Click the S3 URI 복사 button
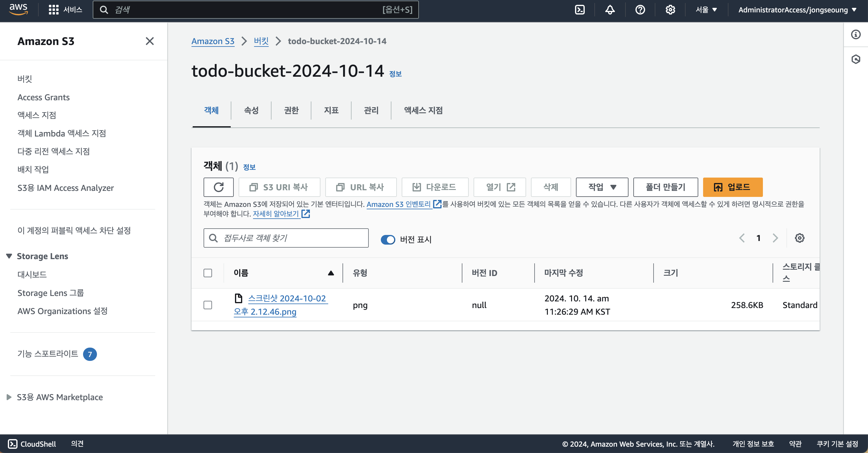The height and width of the screenshot is (453, 868). [279, 187]
